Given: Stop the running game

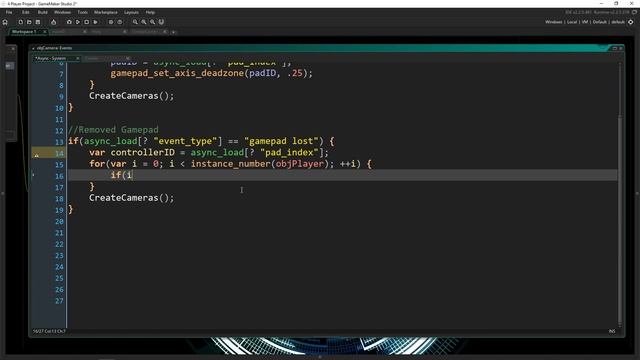Looking at the screenshot, I should click(x=87, y=22).
